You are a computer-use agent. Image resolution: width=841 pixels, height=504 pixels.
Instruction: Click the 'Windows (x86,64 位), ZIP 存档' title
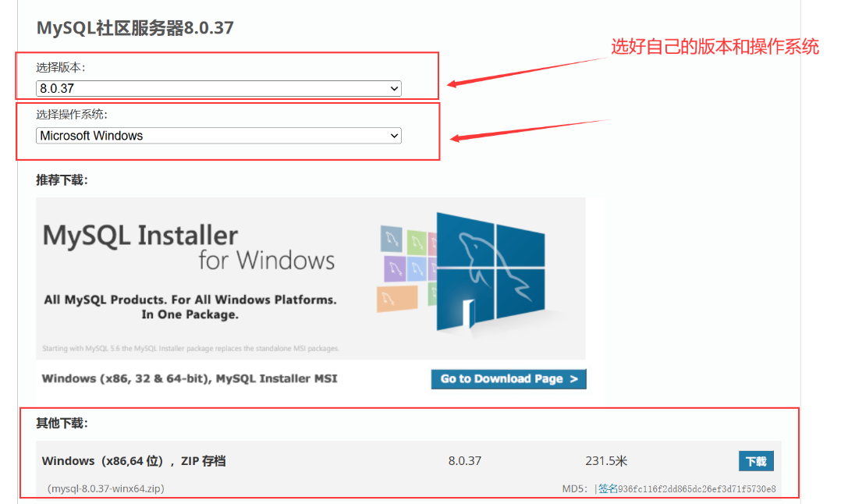(133, 461)
